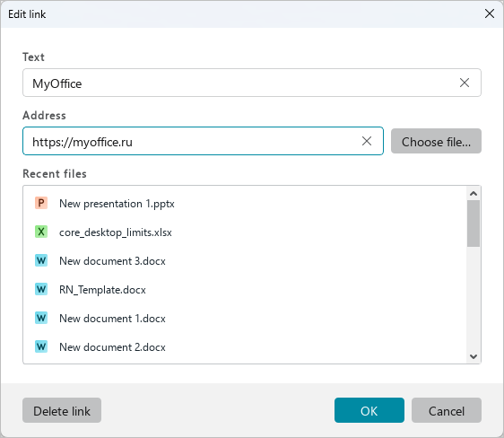
Task: Open the Choose file... browser
Action: [436, 141]
